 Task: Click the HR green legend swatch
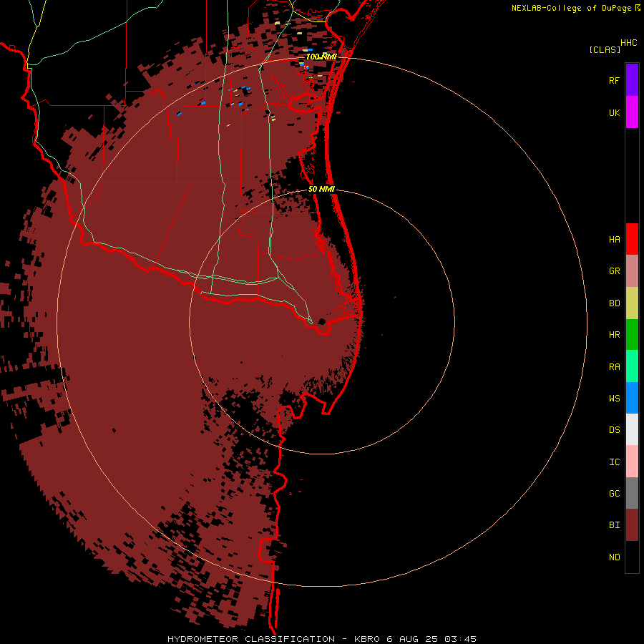click(632, 335)
